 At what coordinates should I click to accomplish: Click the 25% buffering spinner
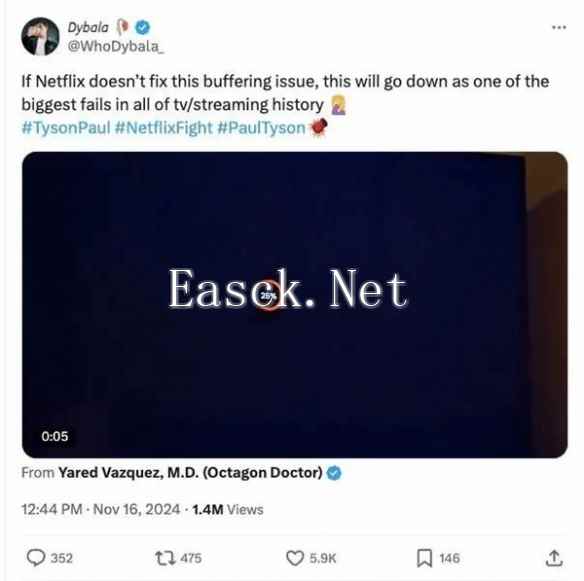click(268, 296)
